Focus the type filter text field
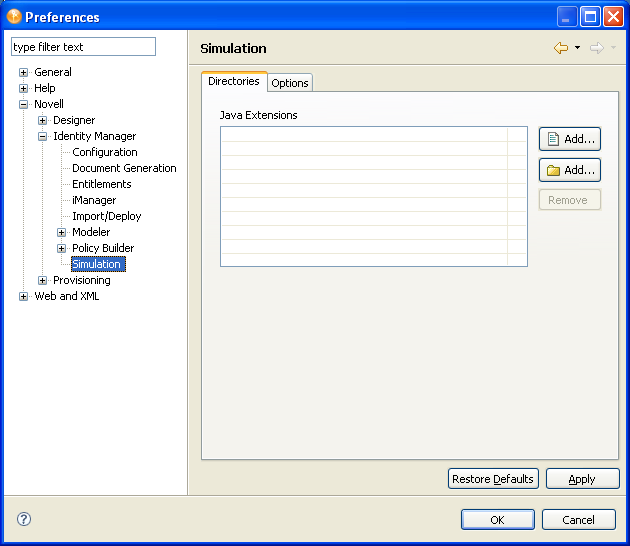The width and height of the screenshot is (630, 546). (x=84, y=47)
